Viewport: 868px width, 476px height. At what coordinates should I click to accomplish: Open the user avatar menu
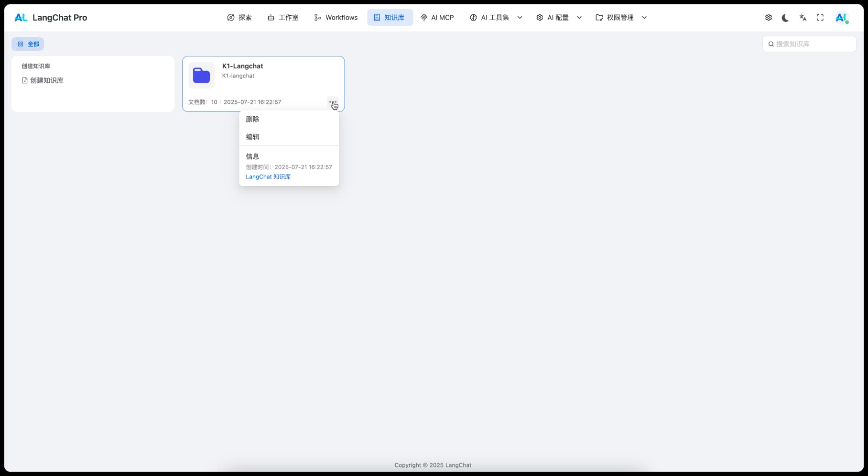click(x=841, y=18)
